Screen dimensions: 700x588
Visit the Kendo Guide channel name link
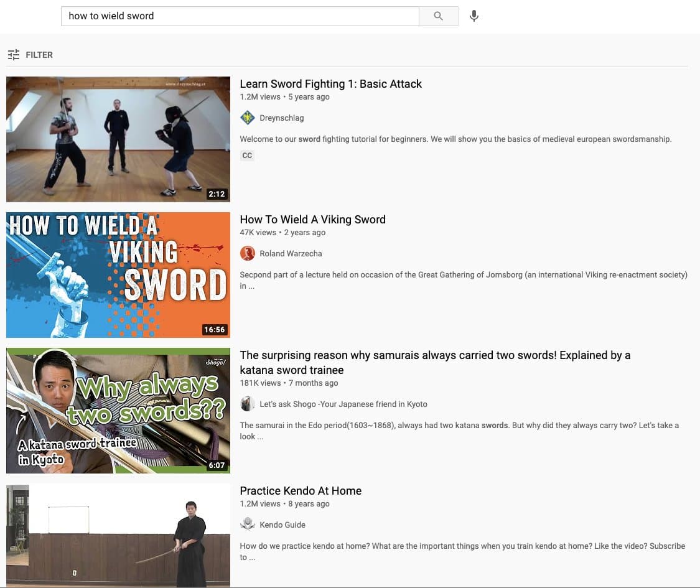(282, 525)
